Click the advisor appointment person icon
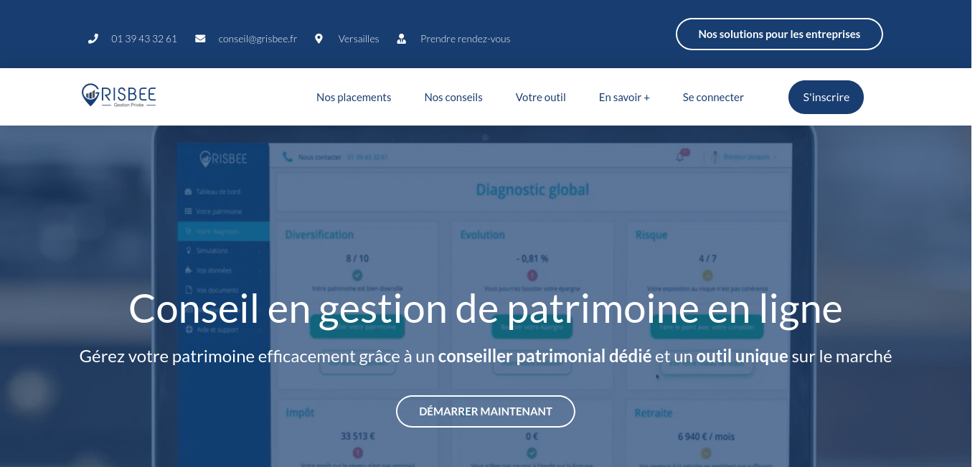Image resolution: width=980 pixels, height=467 pixels. [402, 39]
